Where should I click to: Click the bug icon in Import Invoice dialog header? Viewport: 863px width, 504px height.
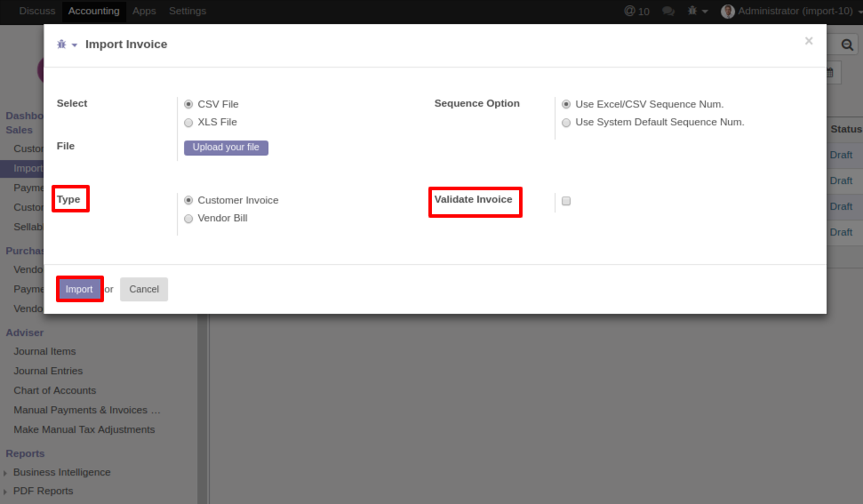click(x=62, y=44)
